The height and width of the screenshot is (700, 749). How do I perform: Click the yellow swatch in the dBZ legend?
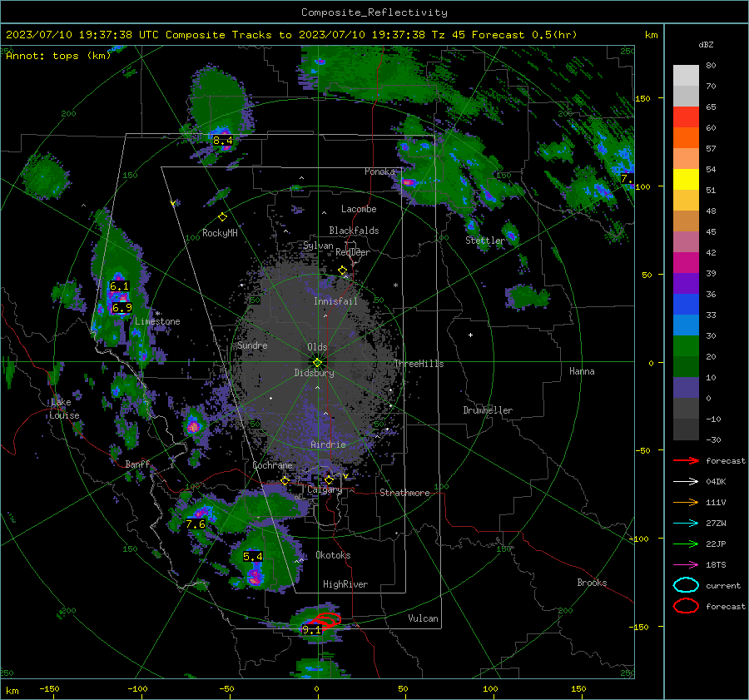point(686,179)
